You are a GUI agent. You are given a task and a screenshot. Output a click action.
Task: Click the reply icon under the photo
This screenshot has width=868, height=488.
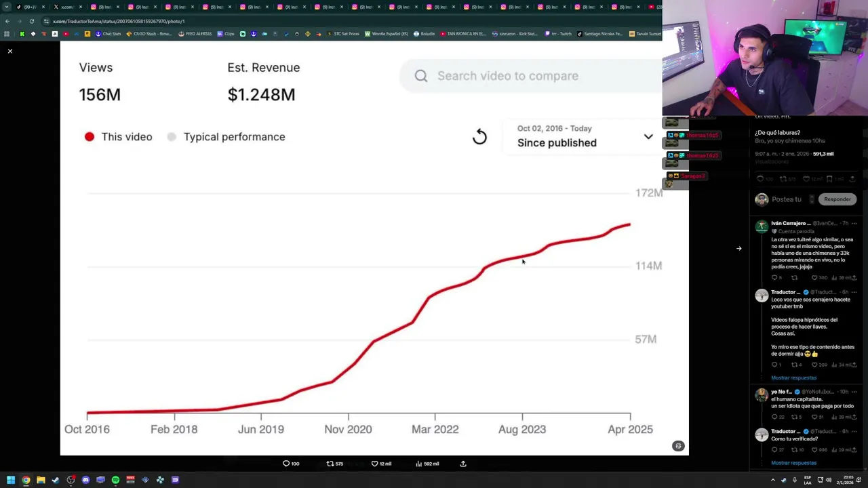click(x=286, y=464)
